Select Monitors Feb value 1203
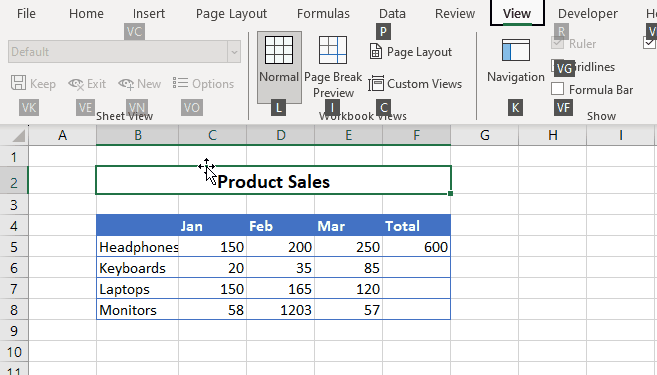The image size is (657, 375). (280, 310)
